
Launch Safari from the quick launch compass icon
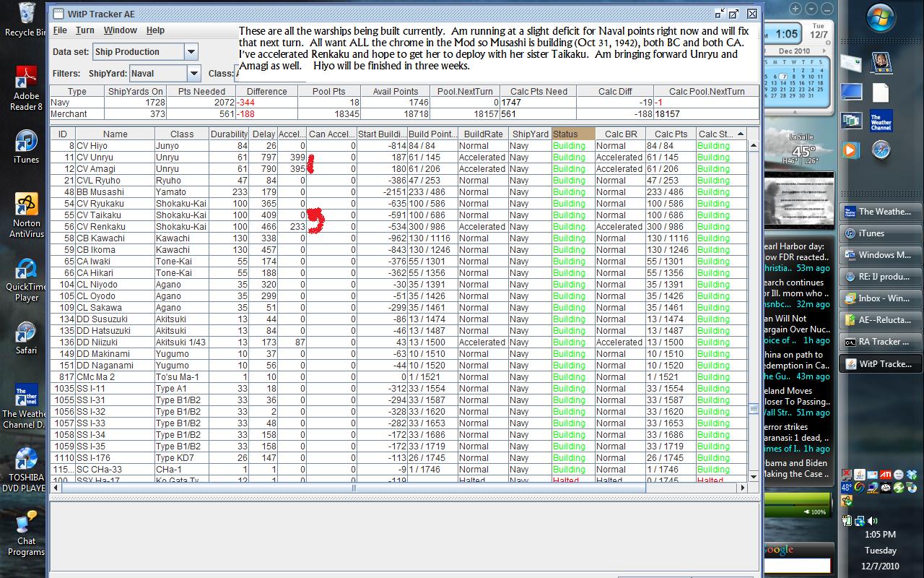881,150
